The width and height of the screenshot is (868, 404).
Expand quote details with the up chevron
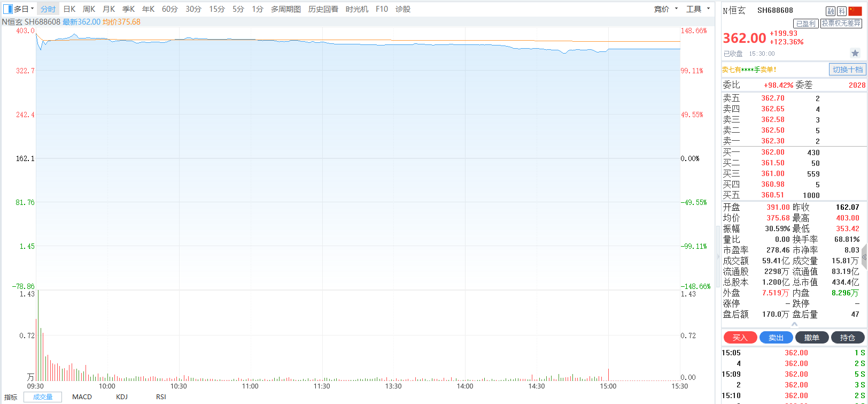pyautogui.click(x=794, y=324)
